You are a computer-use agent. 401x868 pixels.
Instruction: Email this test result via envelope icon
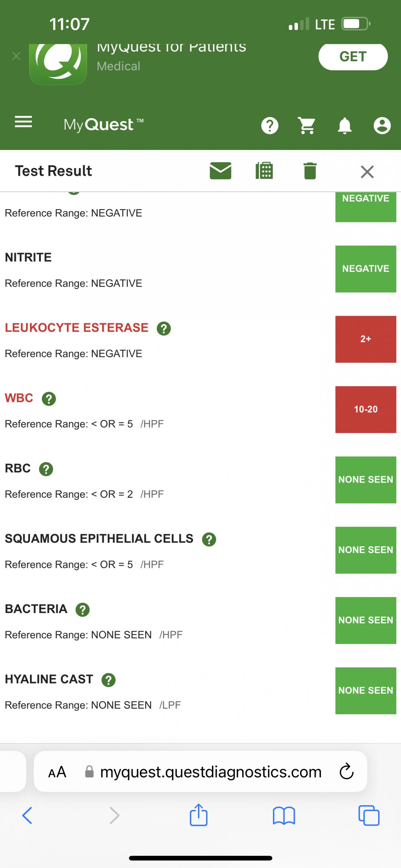point(220,171)
